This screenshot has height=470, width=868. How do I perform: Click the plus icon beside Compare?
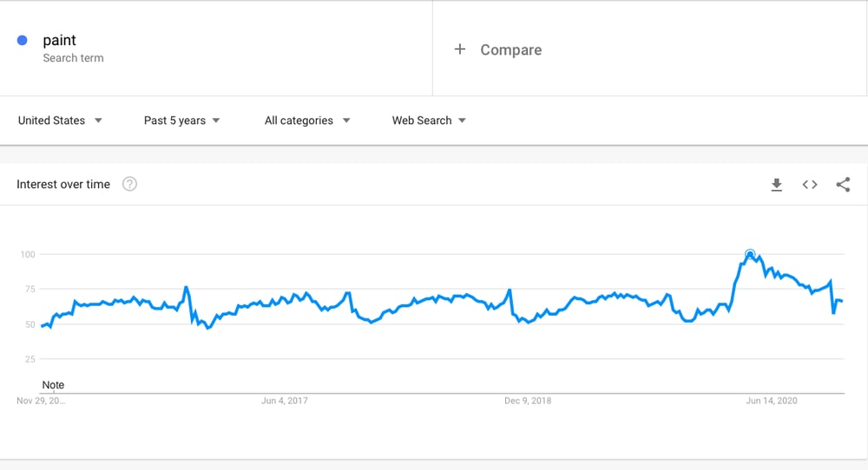[460, 49]
